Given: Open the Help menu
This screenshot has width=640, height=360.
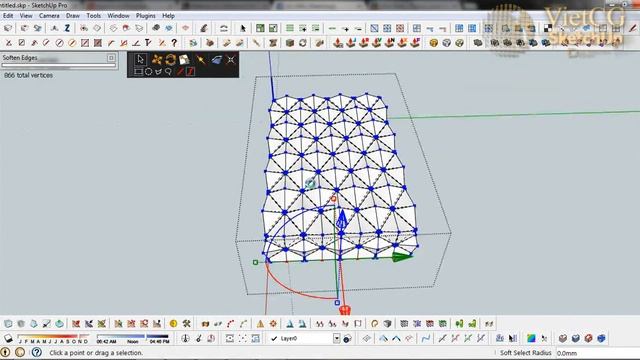Looking at the screenshot, I should pos(168,16).
